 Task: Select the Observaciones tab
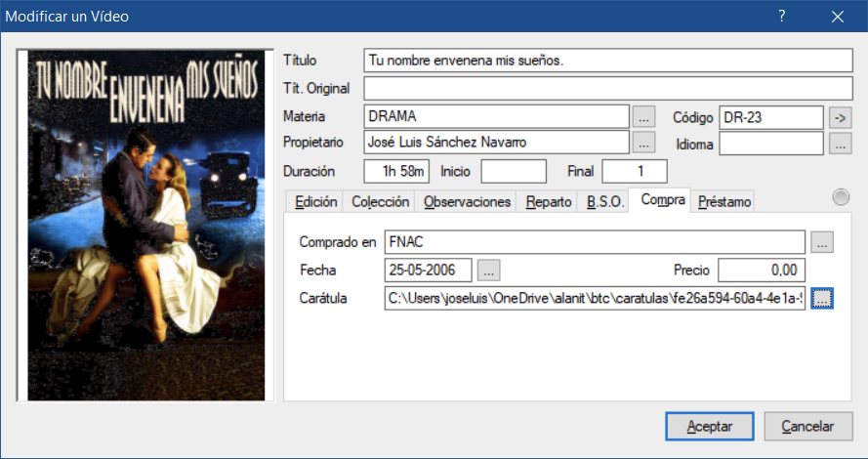click(467, 202)
